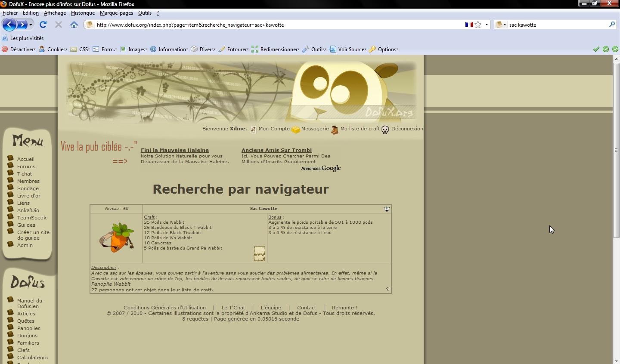Click the DofuX panda banner logo
Screen dimensions: 620x364
[241, 92]
